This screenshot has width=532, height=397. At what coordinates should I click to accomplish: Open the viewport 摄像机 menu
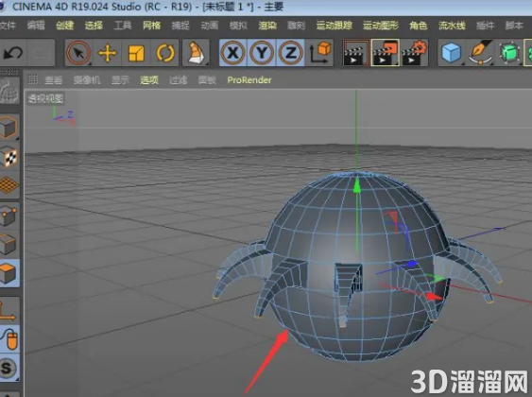[x=87, y=80]
